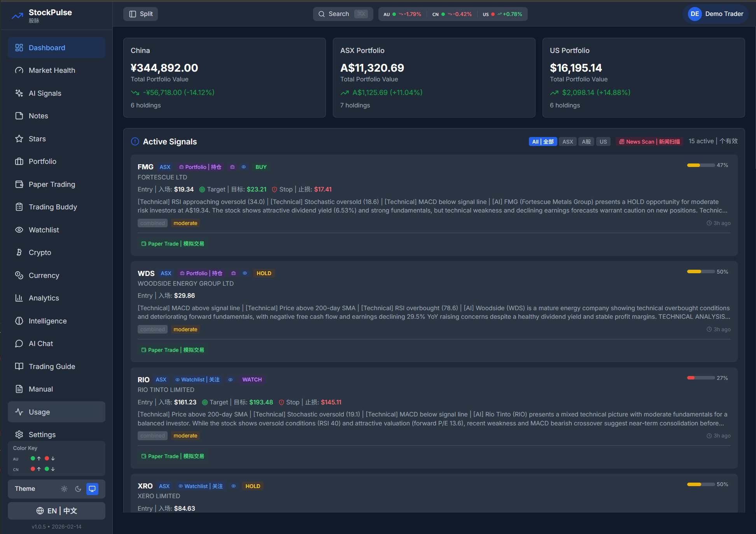Screen dimensions: 756x534
Task: Toggle the eye visibility icon on the WDS signal
Action: 245,273
